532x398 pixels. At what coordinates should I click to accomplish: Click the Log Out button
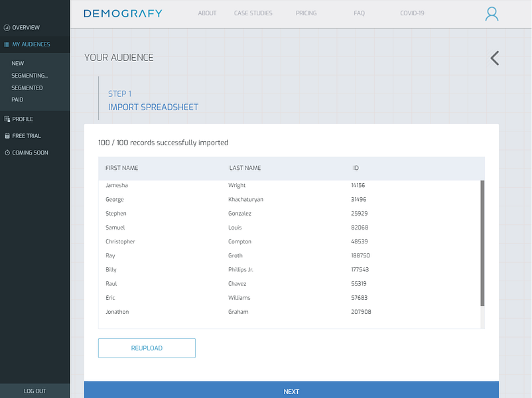point(35,391)
